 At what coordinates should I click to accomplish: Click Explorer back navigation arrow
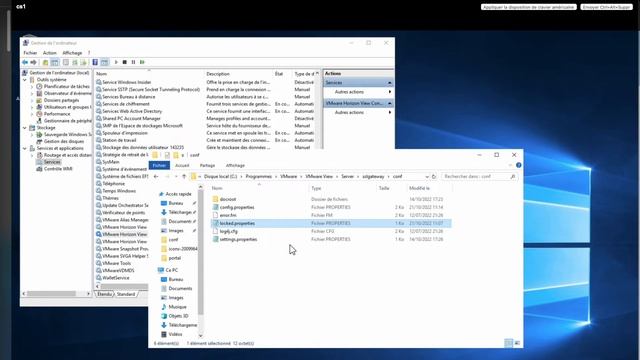[156, 176]
